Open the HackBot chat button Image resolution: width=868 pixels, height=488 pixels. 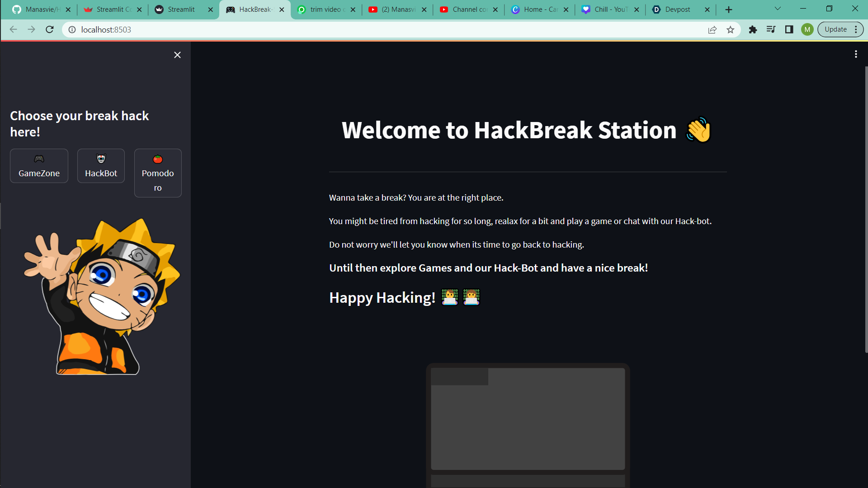tap(101, 166)
